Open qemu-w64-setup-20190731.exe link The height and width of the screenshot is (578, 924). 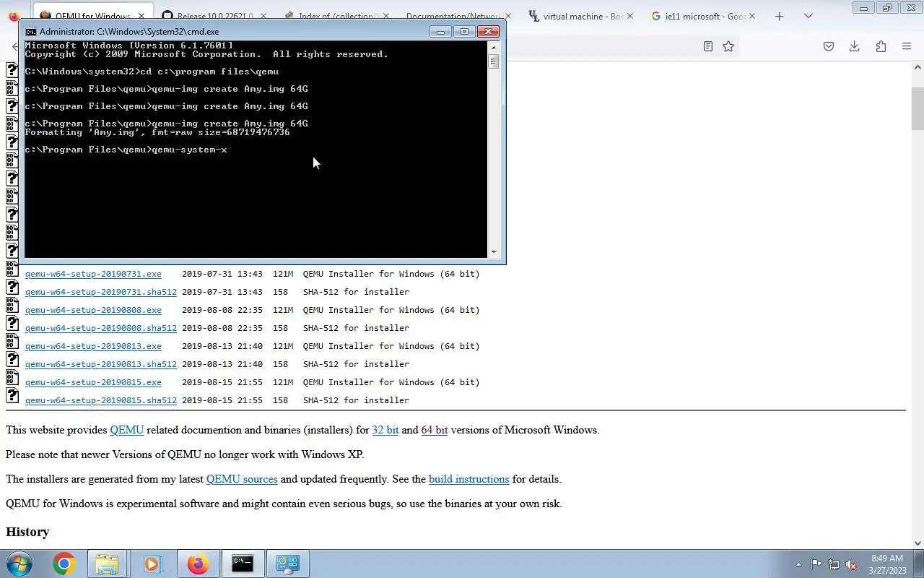point(93,274)
